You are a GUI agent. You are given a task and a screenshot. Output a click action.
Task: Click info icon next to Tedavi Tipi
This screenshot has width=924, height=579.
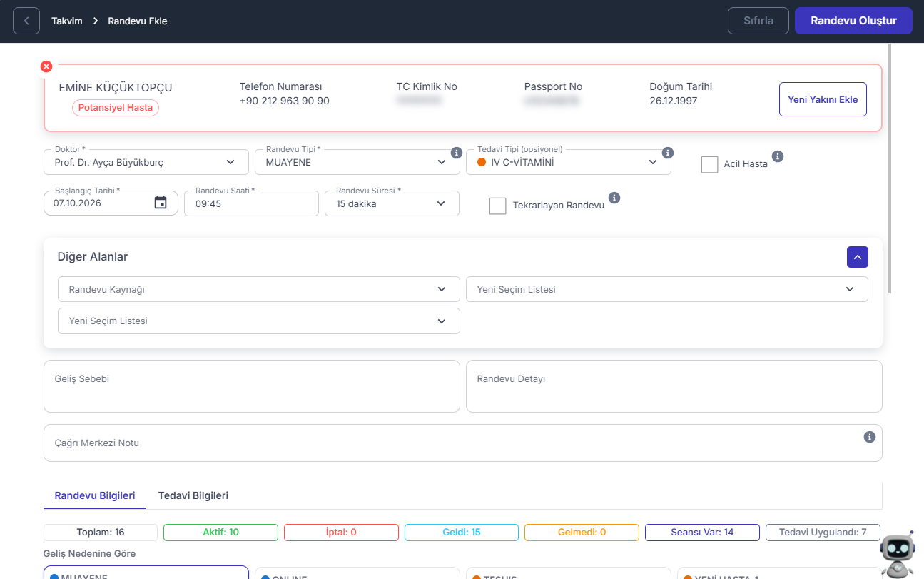tap(668, 153)
